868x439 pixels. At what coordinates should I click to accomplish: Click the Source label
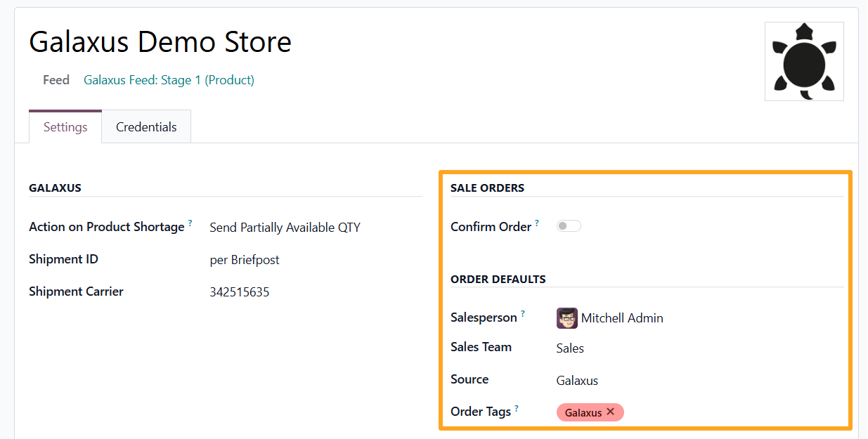click(x=469, y=379)
